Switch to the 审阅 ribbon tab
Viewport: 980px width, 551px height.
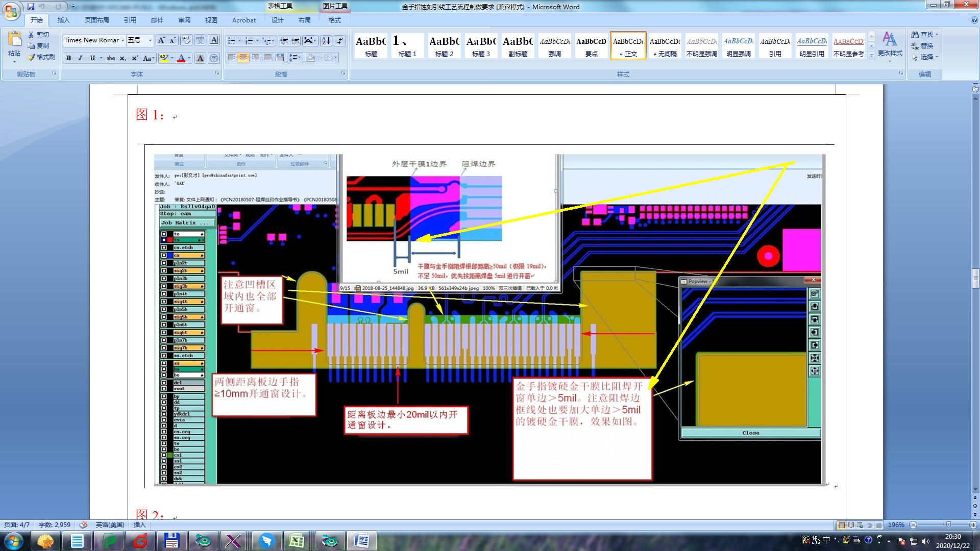pyautogui.click(x=184, y=20)
